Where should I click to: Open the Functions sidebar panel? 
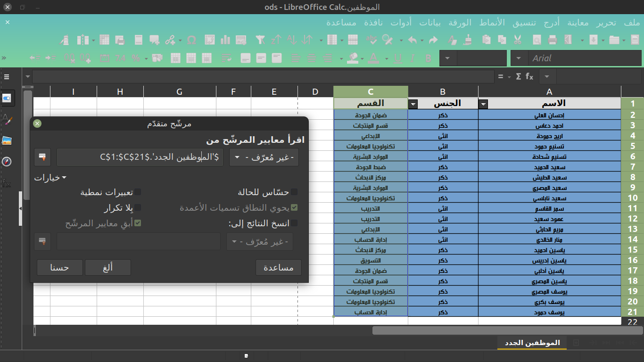[x=7, y=183]
